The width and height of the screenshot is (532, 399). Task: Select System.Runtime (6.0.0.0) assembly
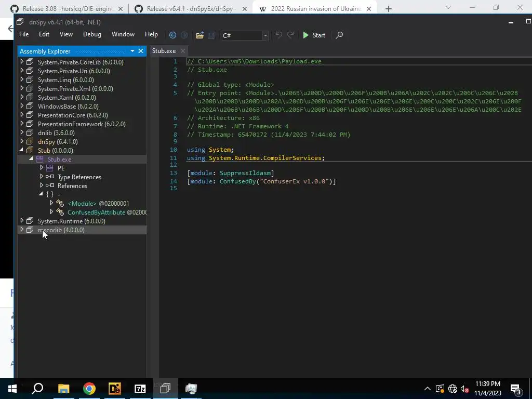tap(71, 221)
